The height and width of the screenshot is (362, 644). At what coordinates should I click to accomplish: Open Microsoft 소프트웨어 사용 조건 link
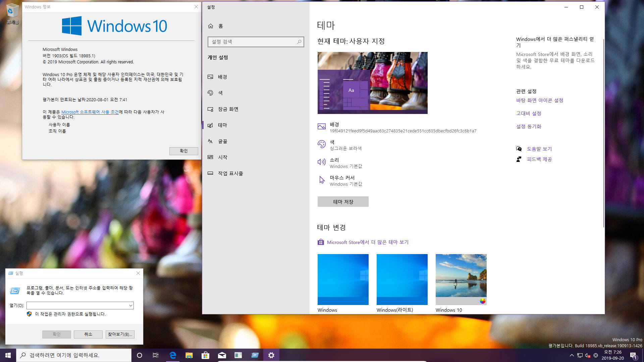pyautogui.click(x=90, y=112)
